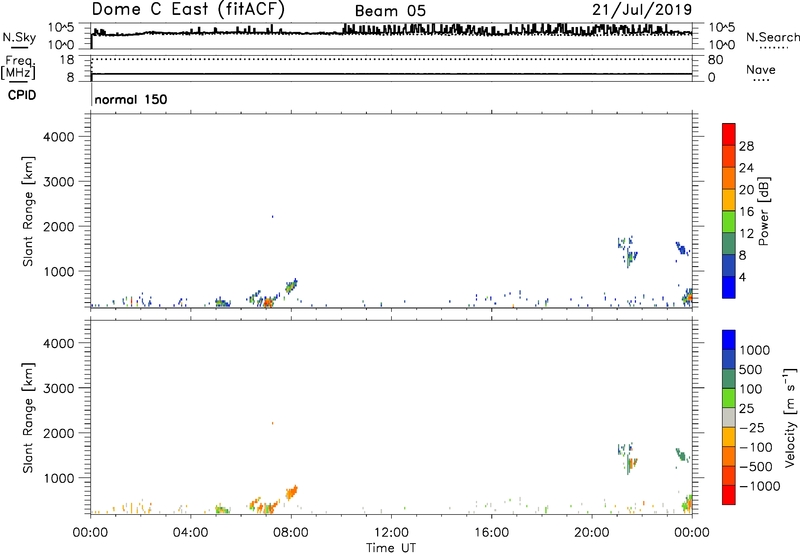Click the orange echo cluster near 08:00 in velocity panel
Screen dimensions: 800x554
click(x=291, y=493)
